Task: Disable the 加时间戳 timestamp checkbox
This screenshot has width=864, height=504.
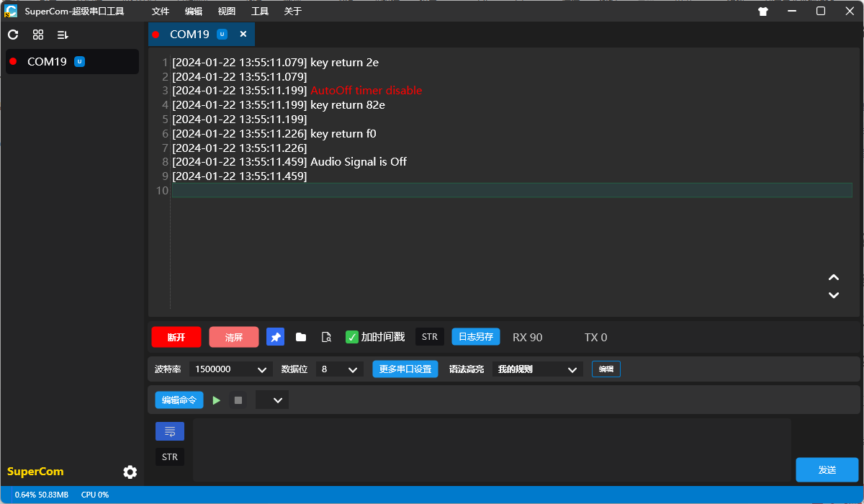Action: tap(352, 336)
